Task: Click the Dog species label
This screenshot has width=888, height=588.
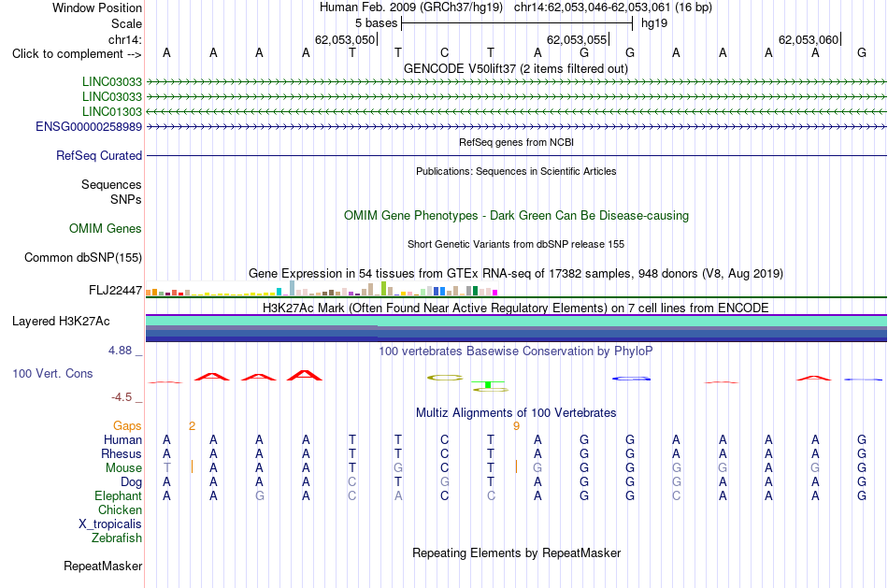Action: tap(132, 482)
